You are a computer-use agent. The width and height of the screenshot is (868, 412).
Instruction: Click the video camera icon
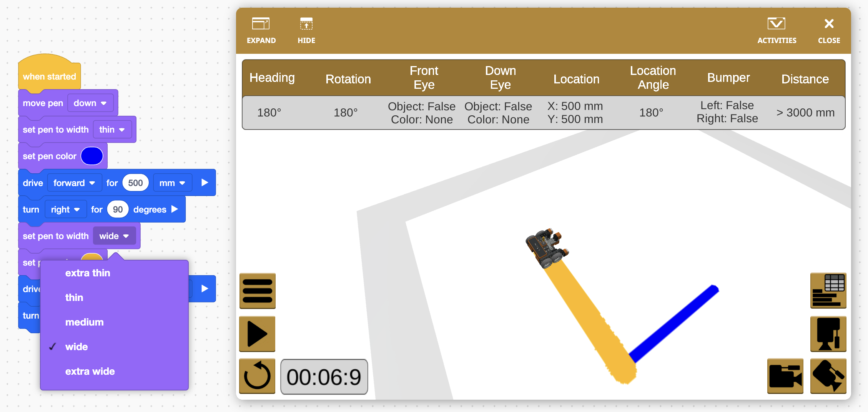click(x=785, y=376)
